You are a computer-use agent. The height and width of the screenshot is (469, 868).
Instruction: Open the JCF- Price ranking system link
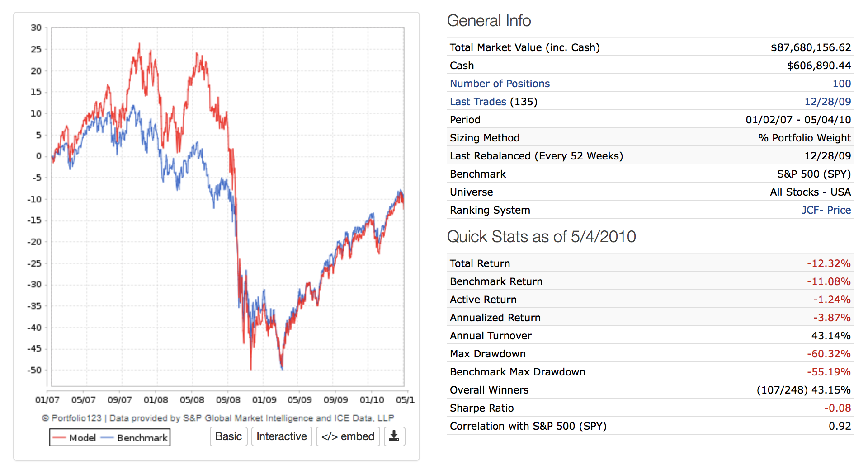[826, 210]
